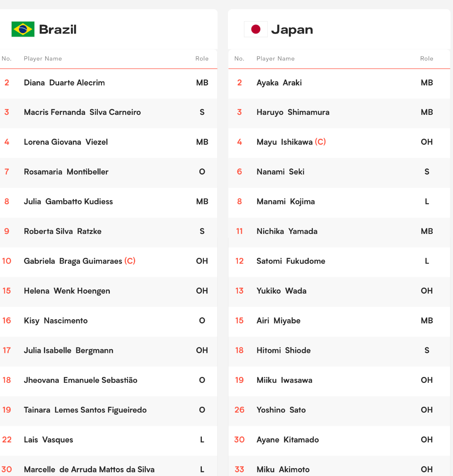Click Kisy Nascimento row

tap(109, 321)
